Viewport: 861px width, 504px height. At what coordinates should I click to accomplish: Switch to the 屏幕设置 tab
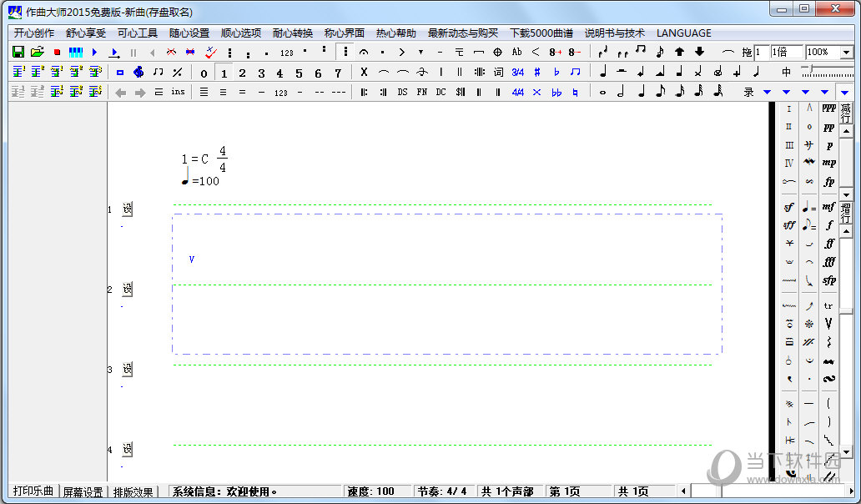[83, 491]
